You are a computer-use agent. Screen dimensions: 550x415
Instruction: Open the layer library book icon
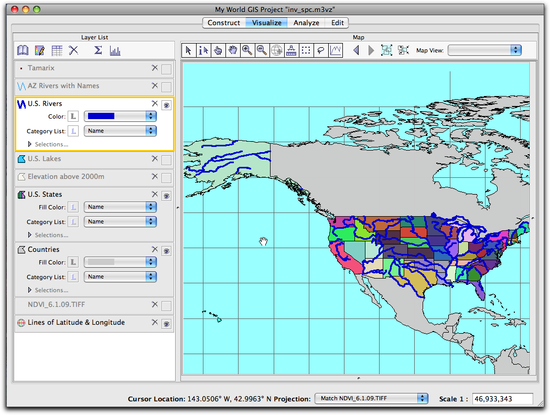pyautogui.click(x=23, y=51)
